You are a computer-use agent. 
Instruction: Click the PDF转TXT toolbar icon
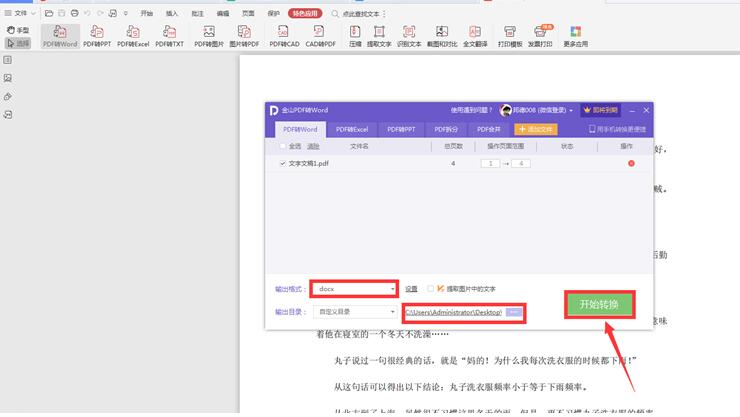click(x=169, y=36)
